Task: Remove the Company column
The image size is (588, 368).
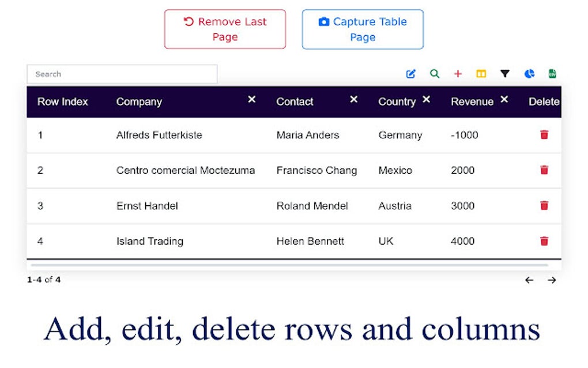Action: click(252, 100)
